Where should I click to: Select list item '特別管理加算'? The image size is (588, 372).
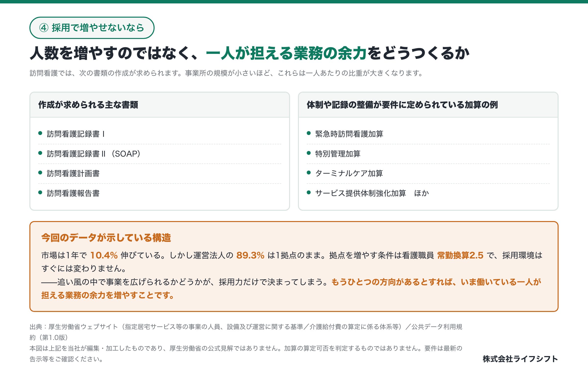(x=428, y=154)
